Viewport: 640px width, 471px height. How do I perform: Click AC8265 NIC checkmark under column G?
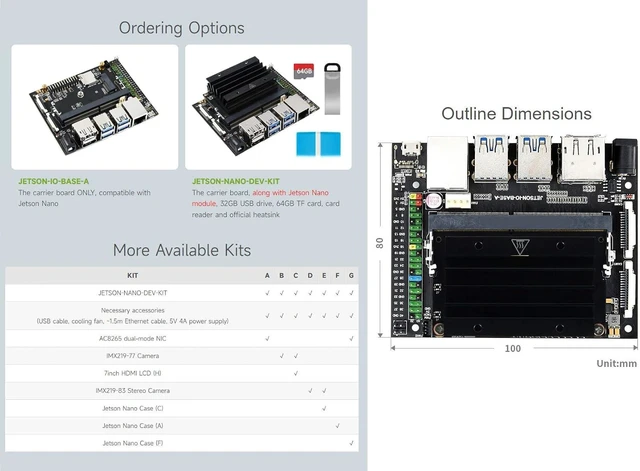[351, 338]
